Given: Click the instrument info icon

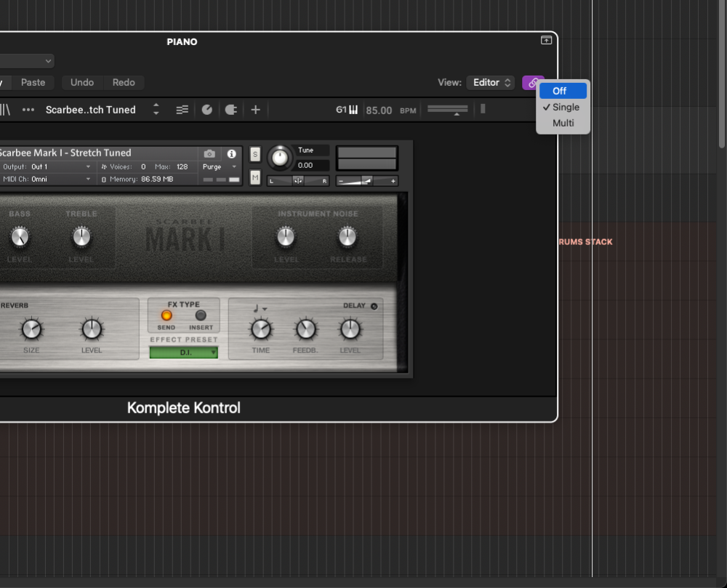Looking at the screenshot, I should pos(231,154).
